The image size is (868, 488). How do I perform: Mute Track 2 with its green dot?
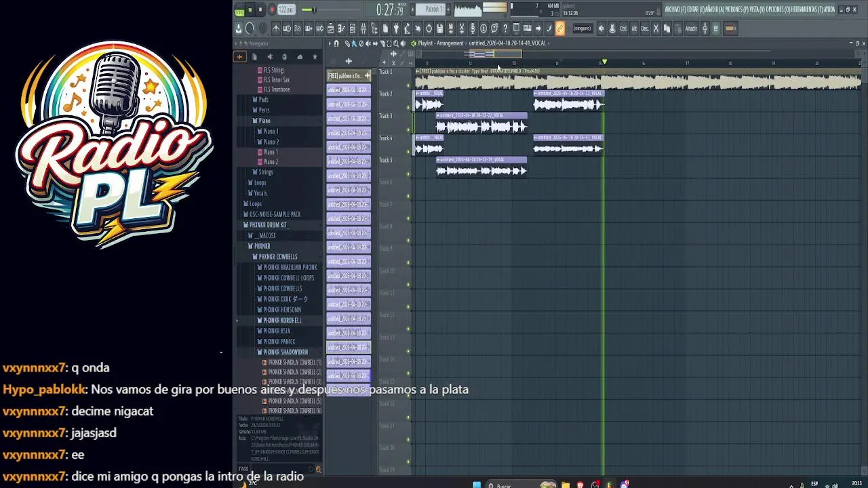[408, 107]
